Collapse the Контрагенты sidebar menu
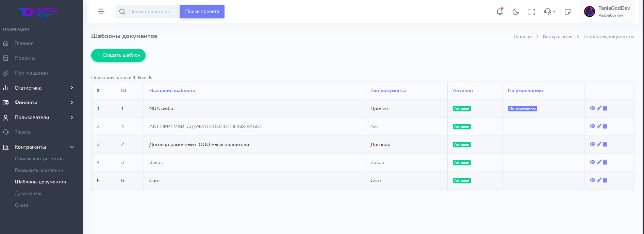The image size is (644, 234). click(42, 147)
